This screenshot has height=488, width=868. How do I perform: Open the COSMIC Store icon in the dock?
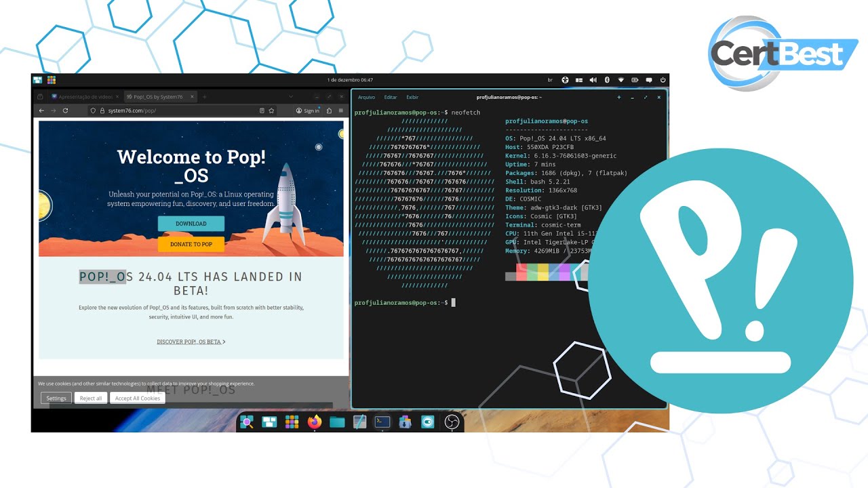tap(405, 422)
